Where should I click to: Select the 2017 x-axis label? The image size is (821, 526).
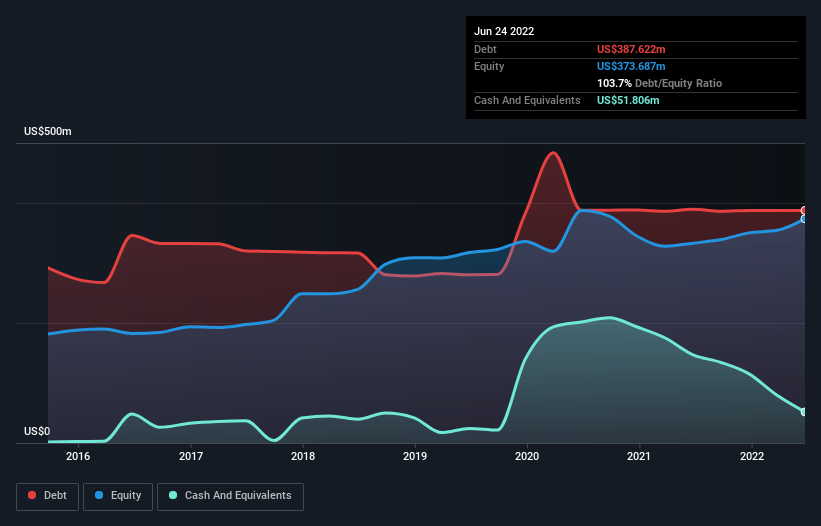191,456
